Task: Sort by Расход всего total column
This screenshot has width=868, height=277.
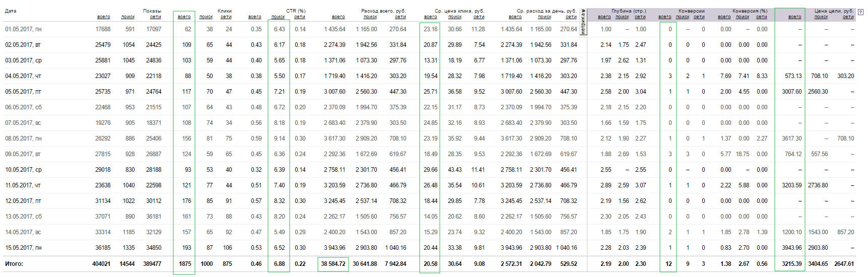Action: (339, 17)
